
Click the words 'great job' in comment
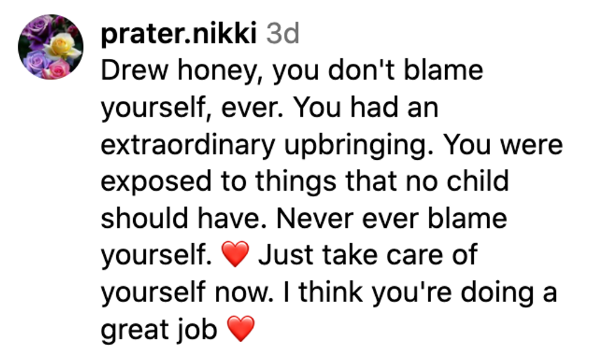coord(159,330)
